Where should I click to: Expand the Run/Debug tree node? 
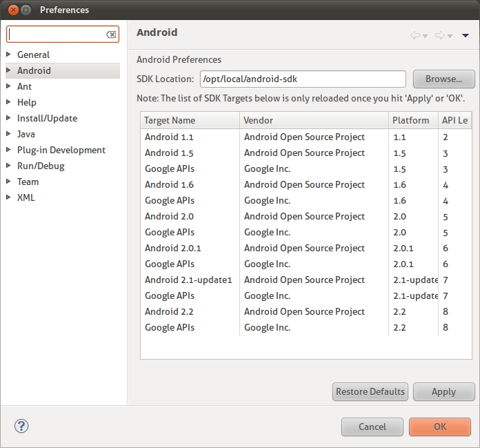coord(9,166)
